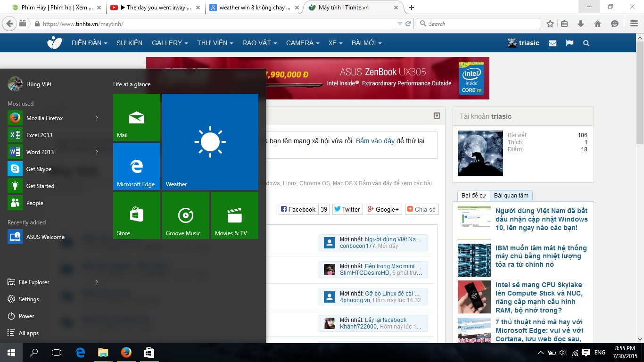Screen dimensions: 644x362
Task: Click the SỰ KIỆN menu item
Action: [129, 43]
